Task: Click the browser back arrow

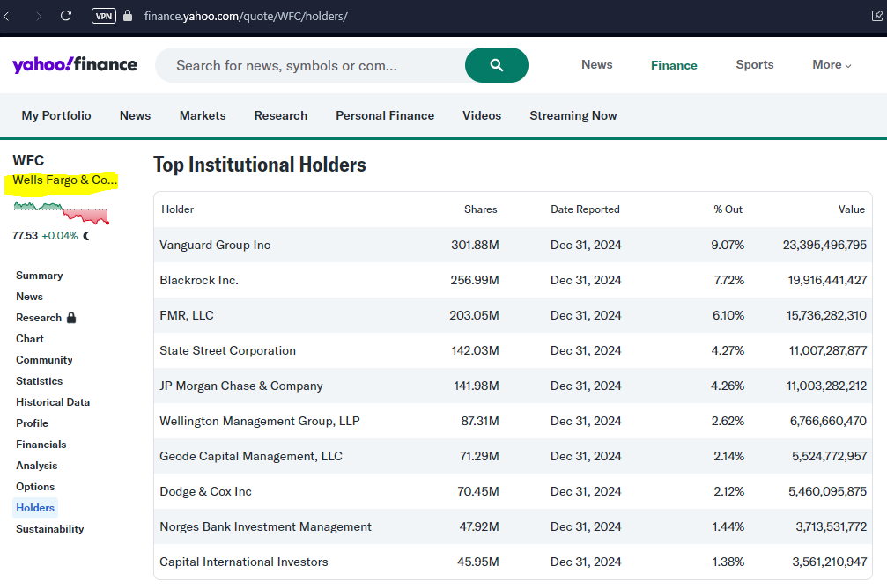Action: click(6, 16)
